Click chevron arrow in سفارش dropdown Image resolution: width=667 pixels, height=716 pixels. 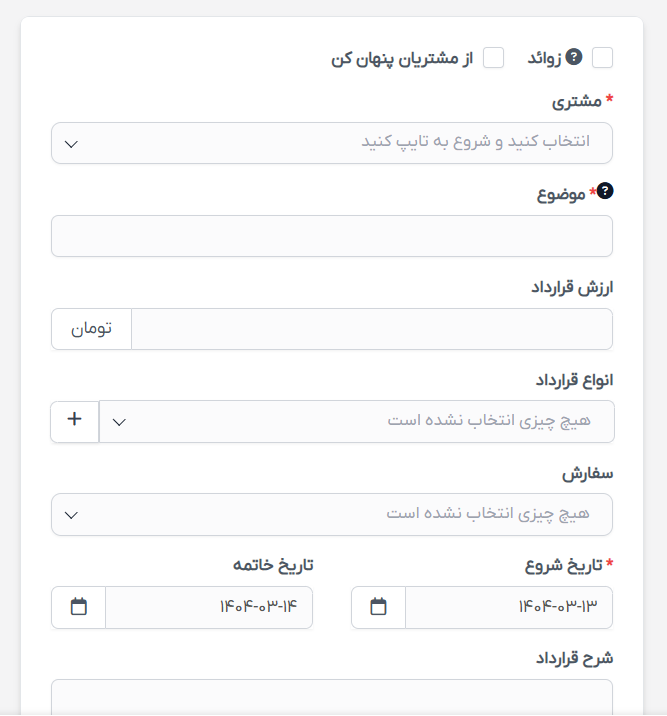point(71,515)
